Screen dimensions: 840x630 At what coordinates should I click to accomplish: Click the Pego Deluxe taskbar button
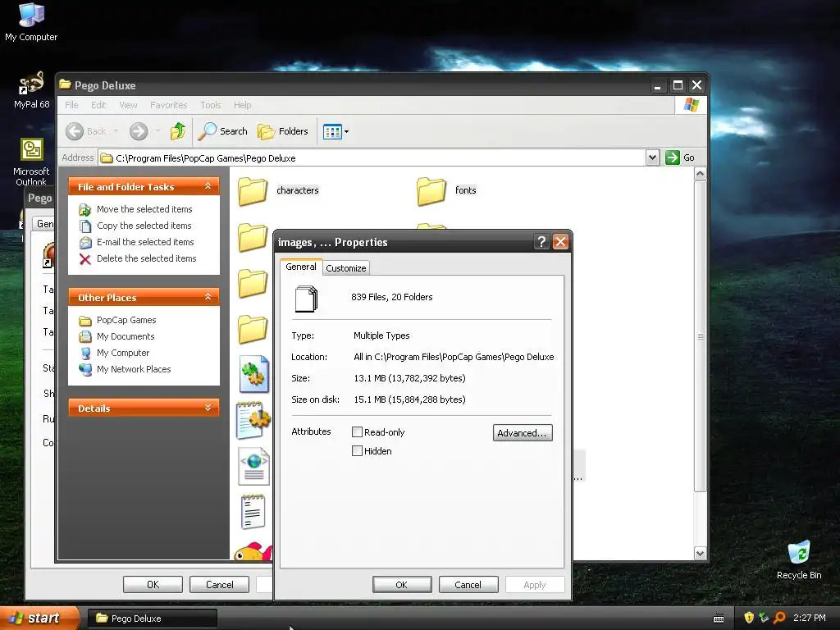[x=153, y=619]
